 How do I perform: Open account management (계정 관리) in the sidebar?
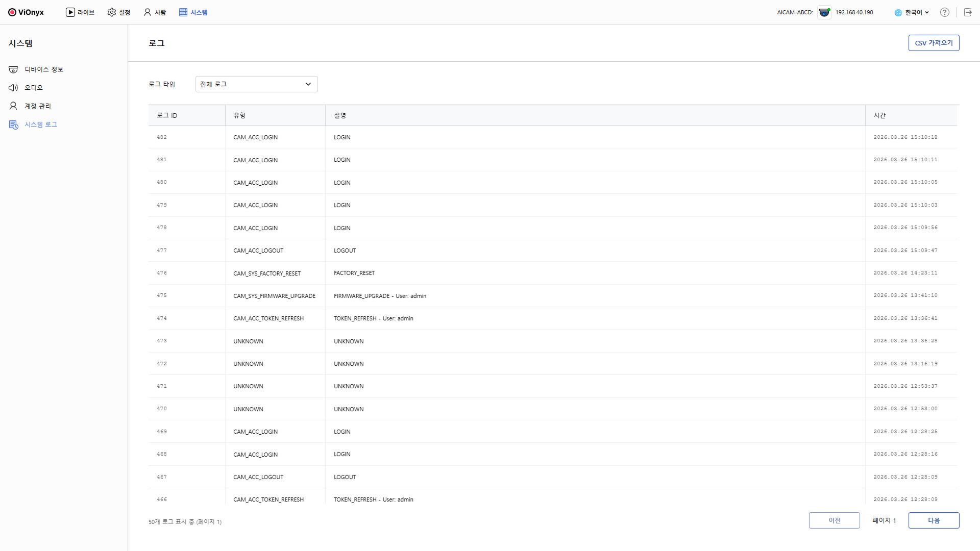(x=37, y=106)
